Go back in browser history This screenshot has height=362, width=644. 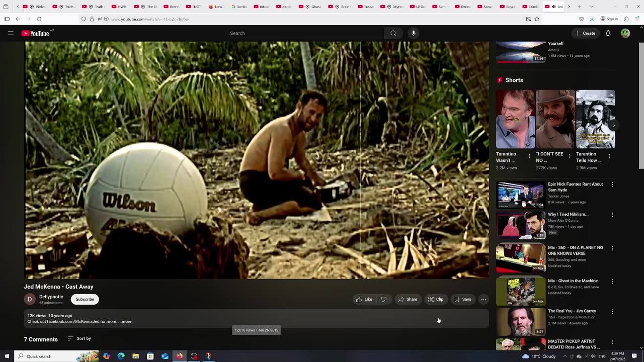click(18, 19)
